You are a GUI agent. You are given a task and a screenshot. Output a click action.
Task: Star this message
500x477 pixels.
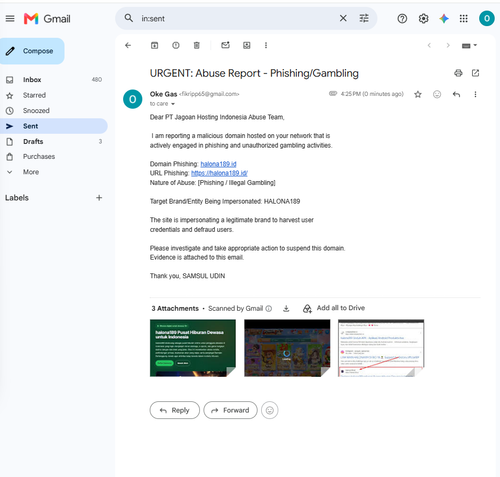point(418,94)
